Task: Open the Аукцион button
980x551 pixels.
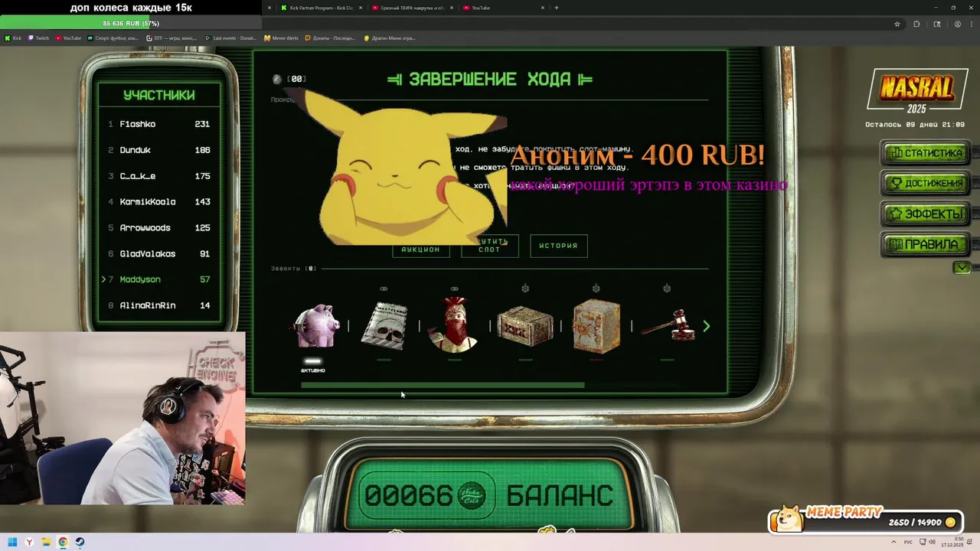Action: click(x=421, y=249)
